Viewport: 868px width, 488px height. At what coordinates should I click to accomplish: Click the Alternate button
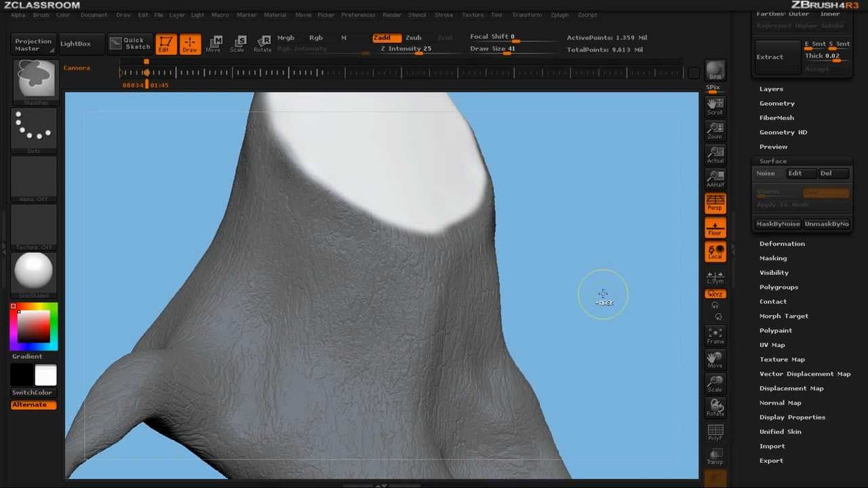click(33, 405)
